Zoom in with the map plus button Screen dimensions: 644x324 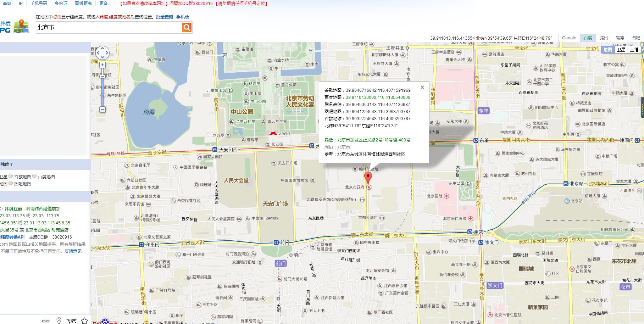point(102,65)
